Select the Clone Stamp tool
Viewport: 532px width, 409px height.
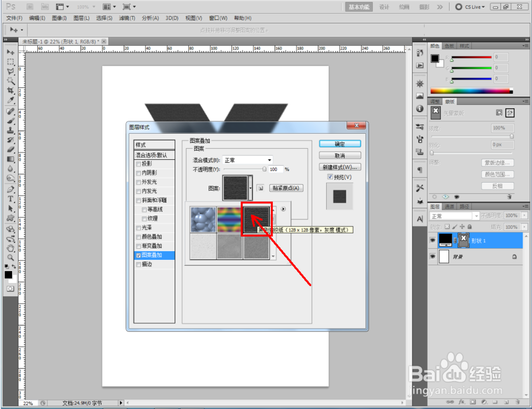click(11, 130)
